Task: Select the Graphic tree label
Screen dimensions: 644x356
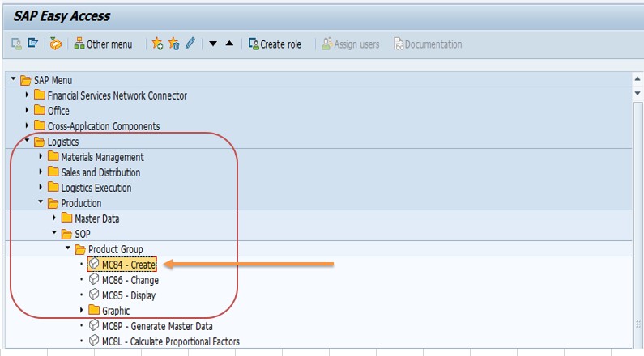Action: pyautogui.click(x=116, y=311)
